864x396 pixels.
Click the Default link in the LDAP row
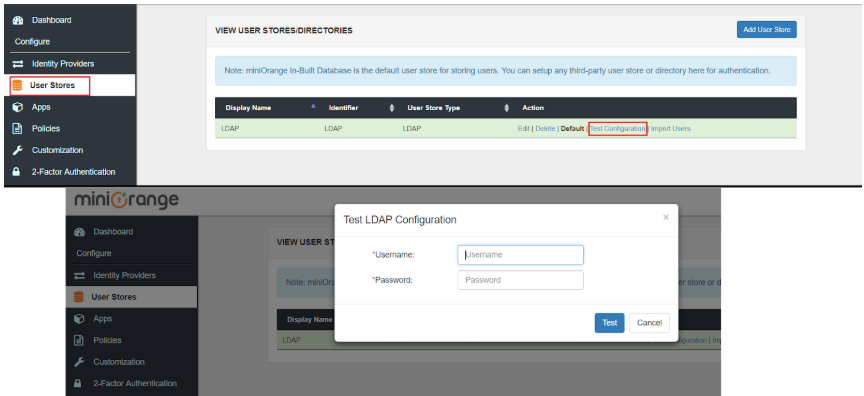click(x=572, y=129)
